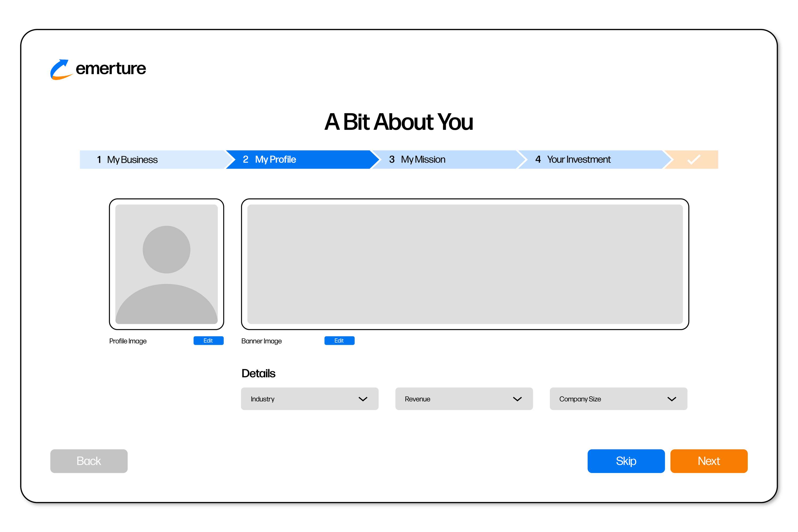Image resolution: width=798 pixels, height=532 pixels.
Task: Skip this step
Action: [626, 461]
